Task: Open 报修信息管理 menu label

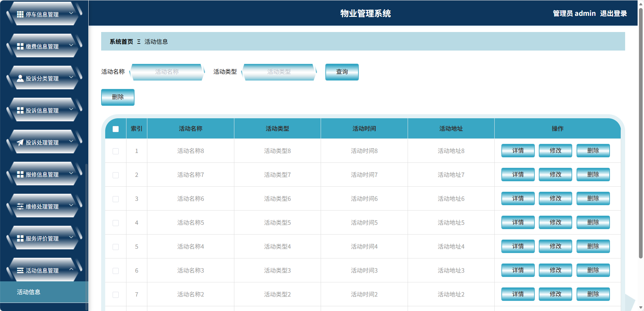Action: 42,175
